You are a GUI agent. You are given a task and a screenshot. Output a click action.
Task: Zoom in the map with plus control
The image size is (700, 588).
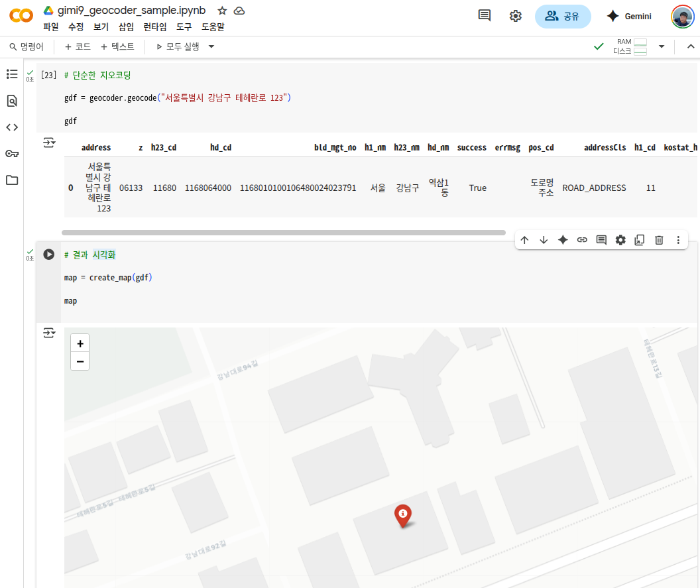(x=80, y=343)
